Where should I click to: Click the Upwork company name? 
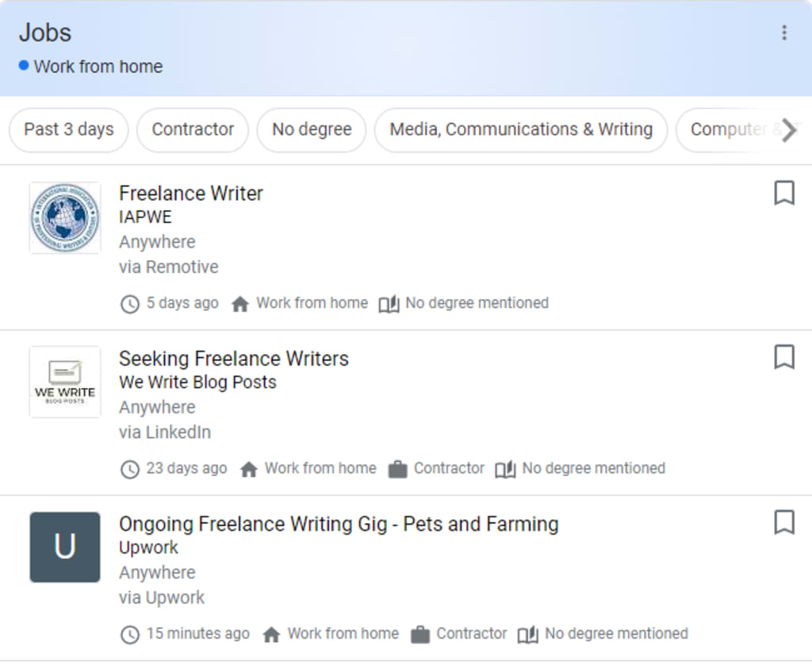click(x=148, y=548)
